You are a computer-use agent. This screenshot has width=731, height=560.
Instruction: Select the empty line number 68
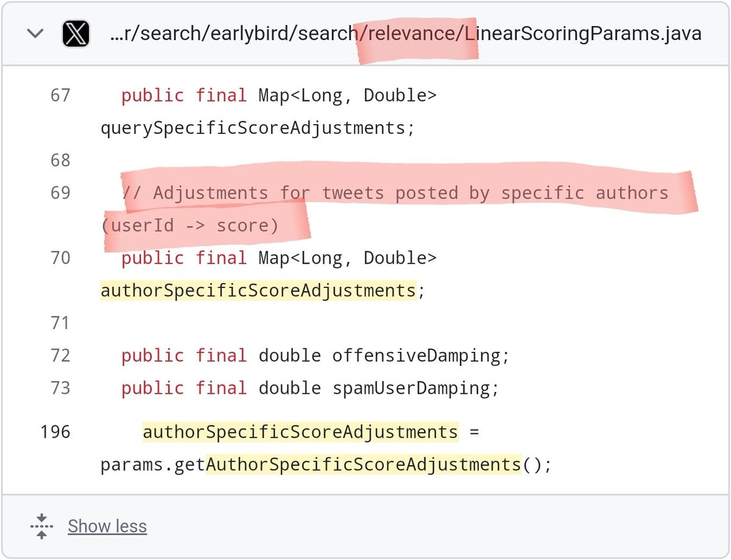(60, 161)
